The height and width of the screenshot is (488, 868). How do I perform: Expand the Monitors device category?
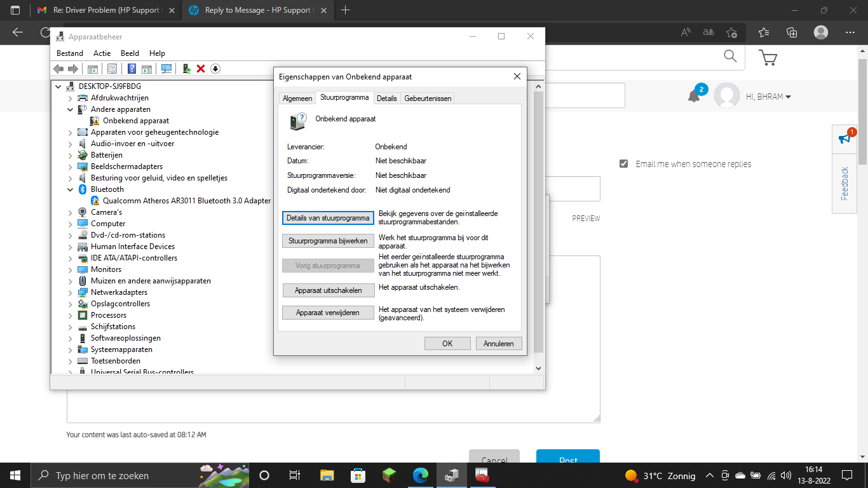point(71,269)
